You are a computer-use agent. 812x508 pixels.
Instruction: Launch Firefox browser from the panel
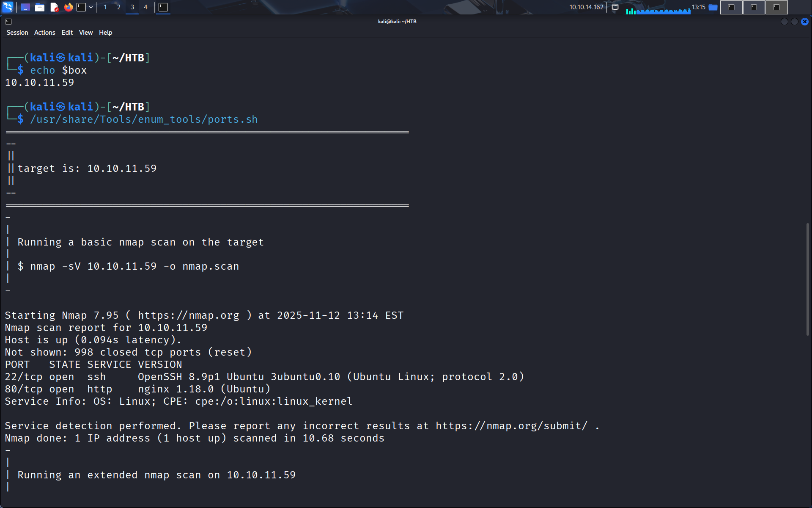[68, 7]
